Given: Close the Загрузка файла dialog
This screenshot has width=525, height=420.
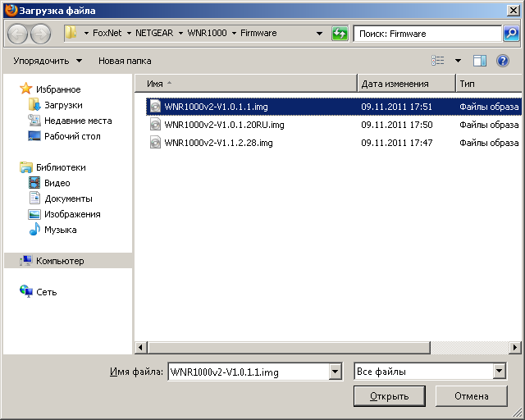Looking at the screenshot, I should pyautogui.click(x=514, y=11).
